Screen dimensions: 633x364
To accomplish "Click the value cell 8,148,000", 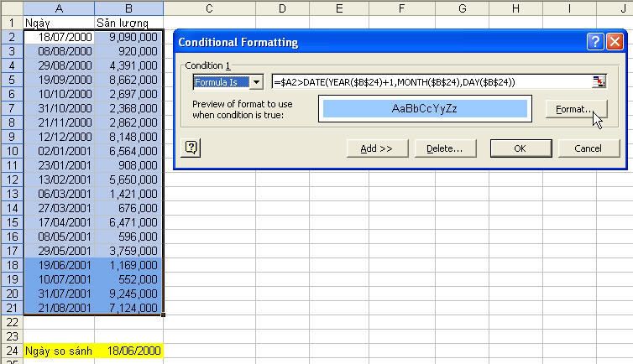I will 128,137.
